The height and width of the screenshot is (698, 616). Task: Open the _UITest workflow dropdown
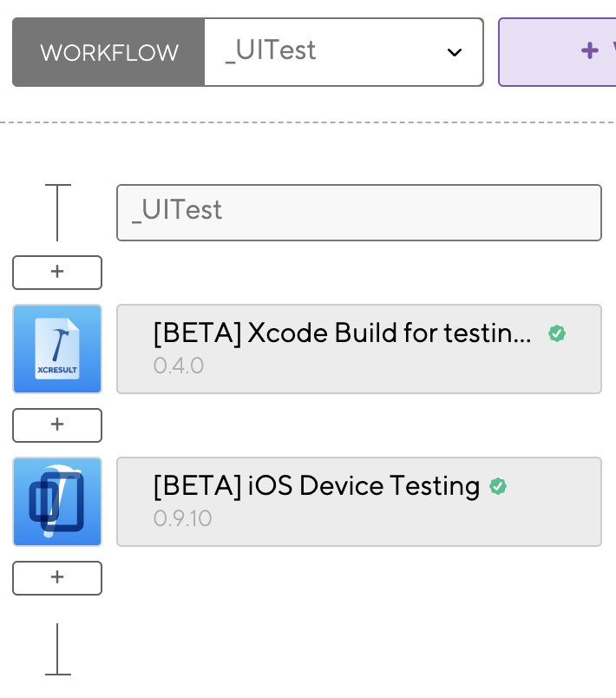(344, 52)
